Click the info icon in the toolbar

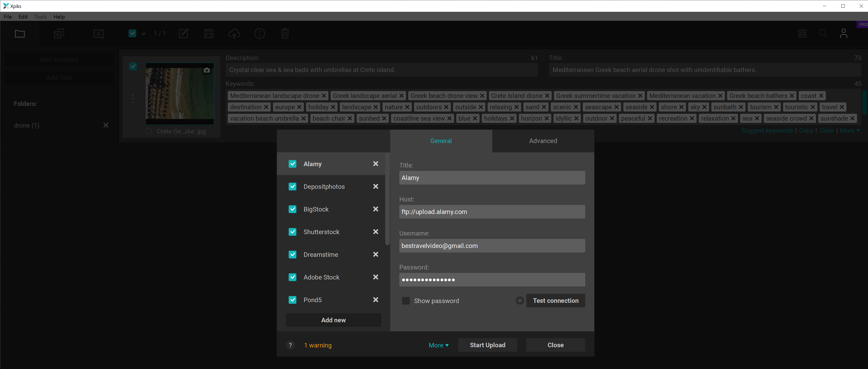click(x=259, y=34)
